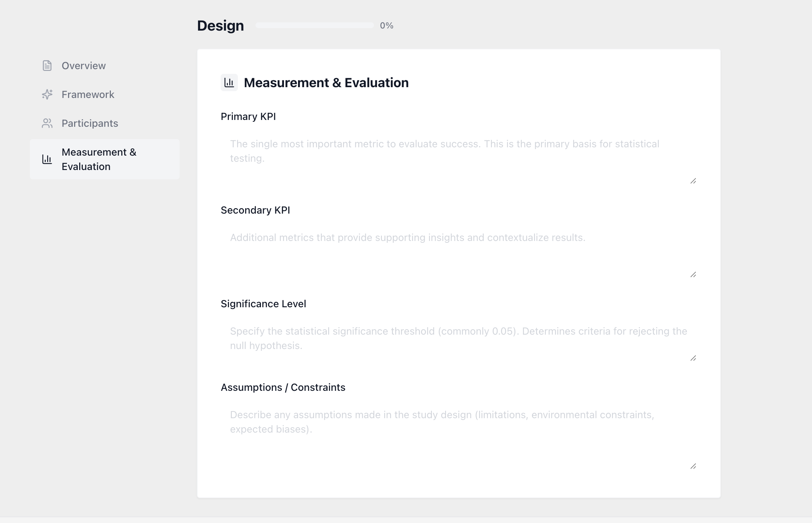Switch to the Participants section
Viewport: 812px width, 523px height.
[90, 123]
